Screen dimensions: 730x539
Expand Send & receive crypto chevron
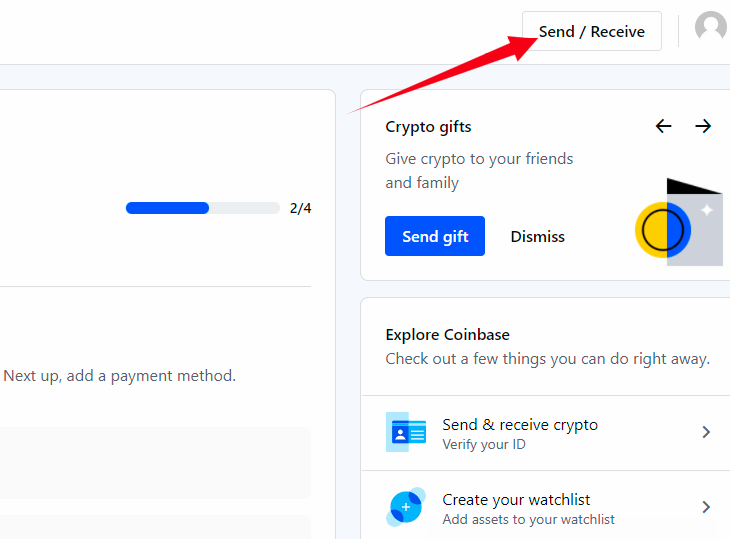pos(706,432)
